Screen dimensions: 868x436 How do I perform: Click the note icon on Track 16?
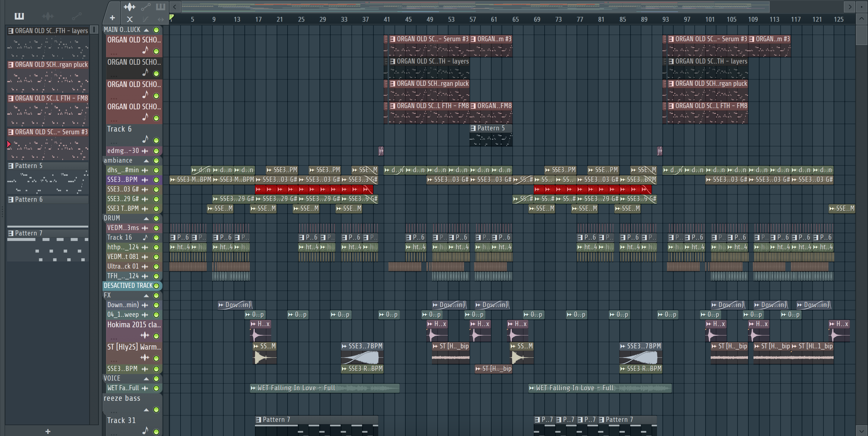pos(145,237)
